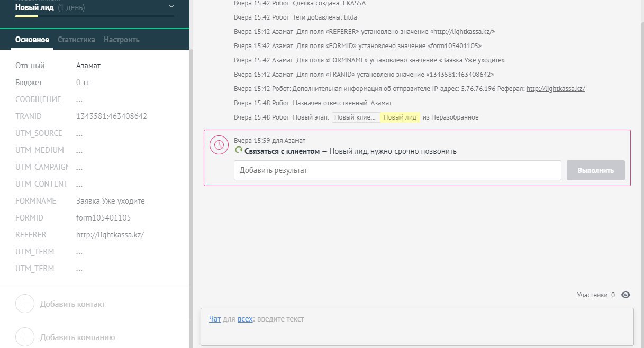Toggle the participants eye icon

pyautogui.click(x=625, y=295)
